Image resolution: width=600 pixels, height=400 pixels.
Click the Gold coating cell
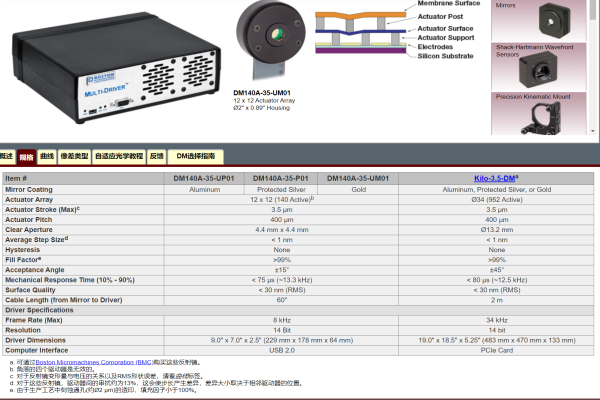[x=359, y=189]
